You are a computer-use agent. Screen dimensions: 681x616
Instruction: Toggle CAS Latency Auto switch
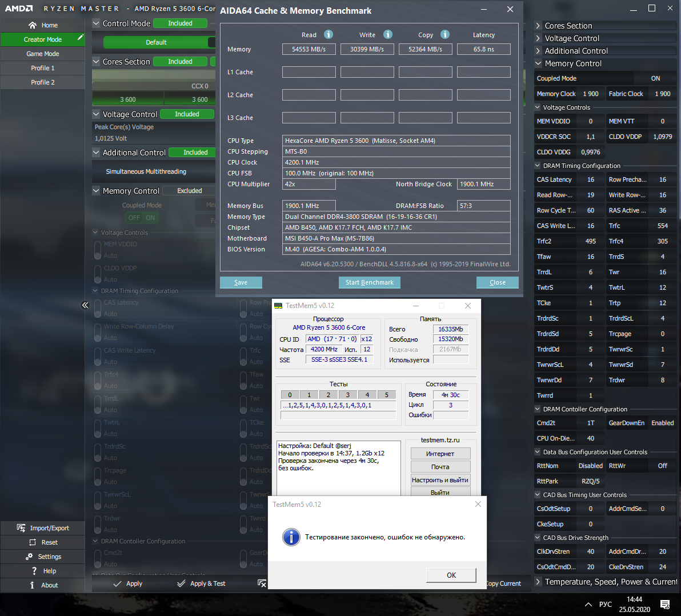coord(98,308)
